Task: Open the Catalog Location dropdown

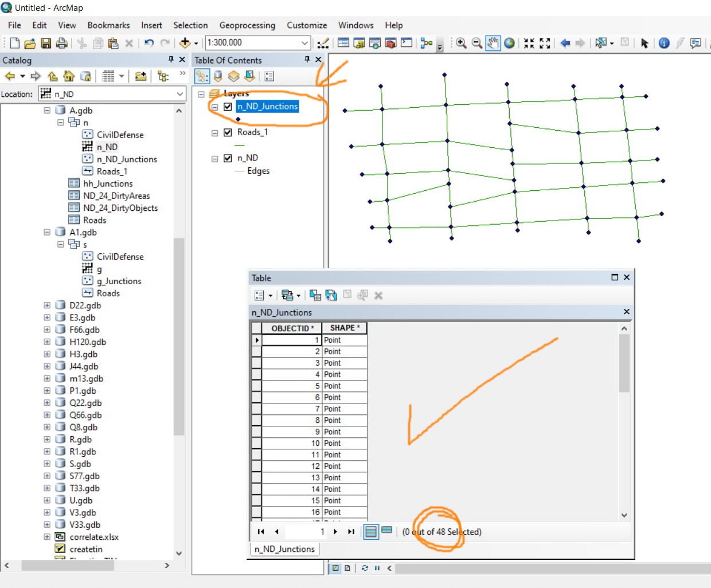Action: (179, 94)
